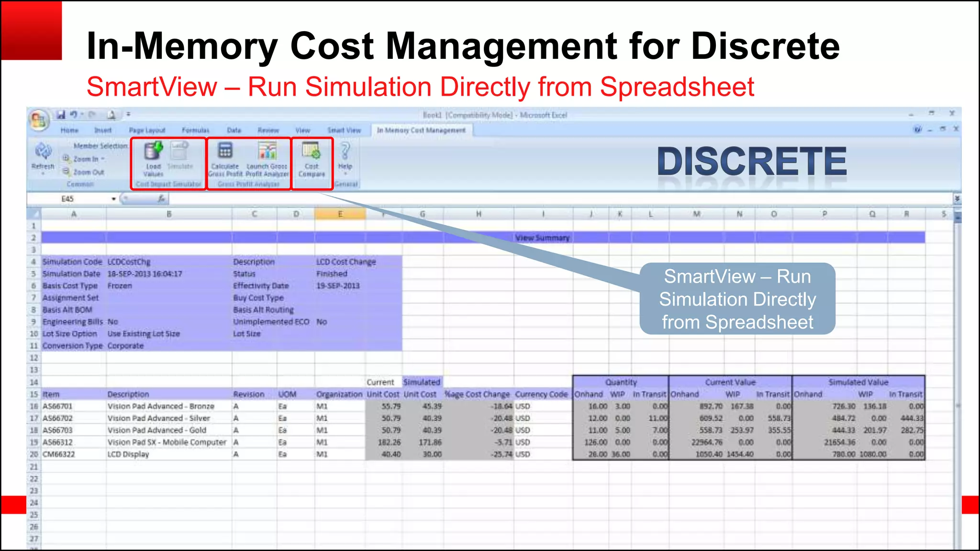Select column E header

[x=340, y=214]
